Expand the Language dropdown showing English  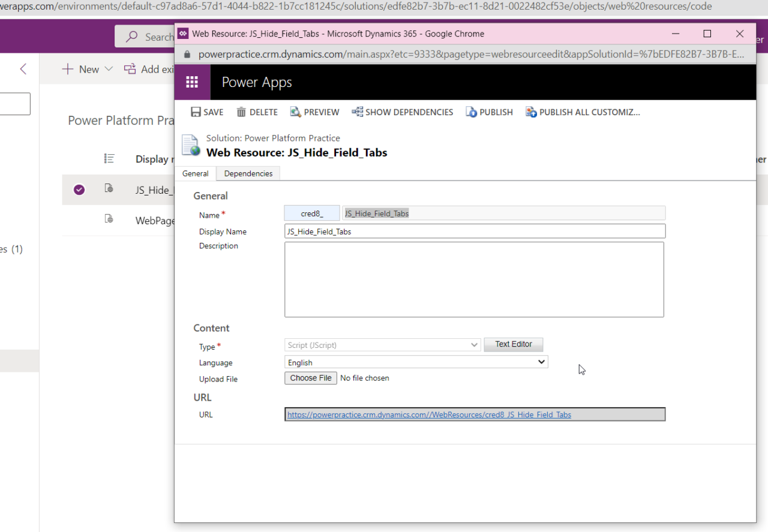point(416,362)
